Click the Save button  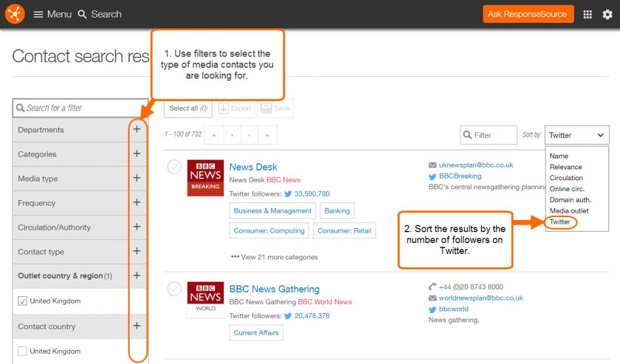click(x=275, y=109)
